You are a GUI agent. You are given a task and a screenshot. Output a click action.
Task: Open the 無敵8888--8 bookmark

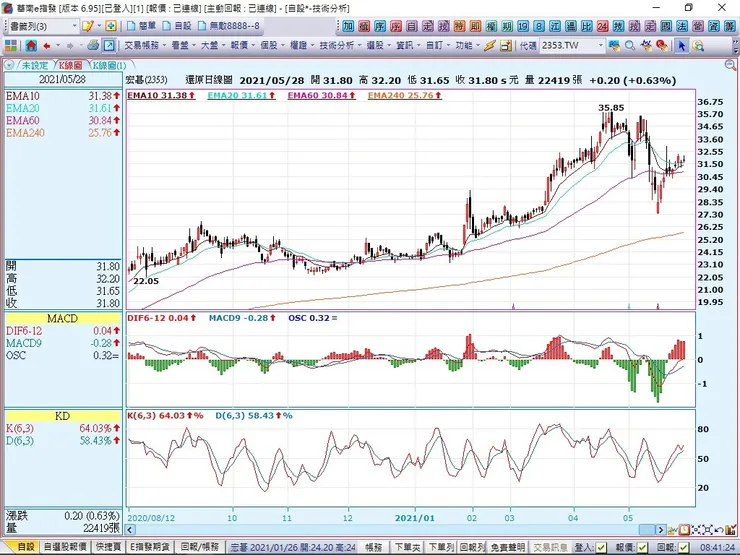pos(229,26)
